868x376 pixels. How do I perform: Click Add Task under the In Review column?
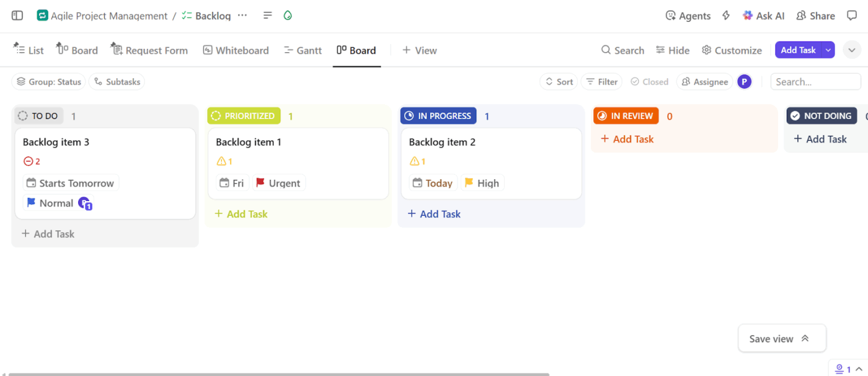pos(627,138)
